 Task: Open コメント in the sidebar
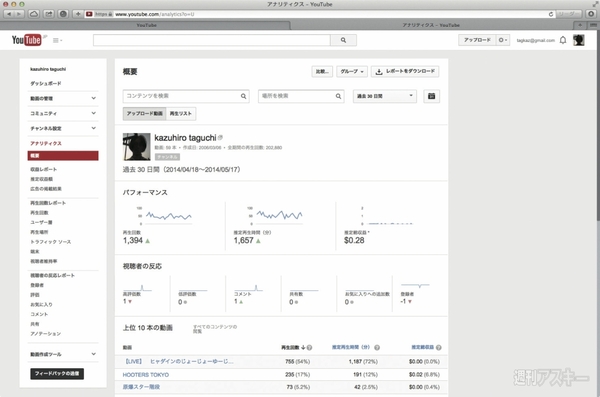tap(39, 314)
